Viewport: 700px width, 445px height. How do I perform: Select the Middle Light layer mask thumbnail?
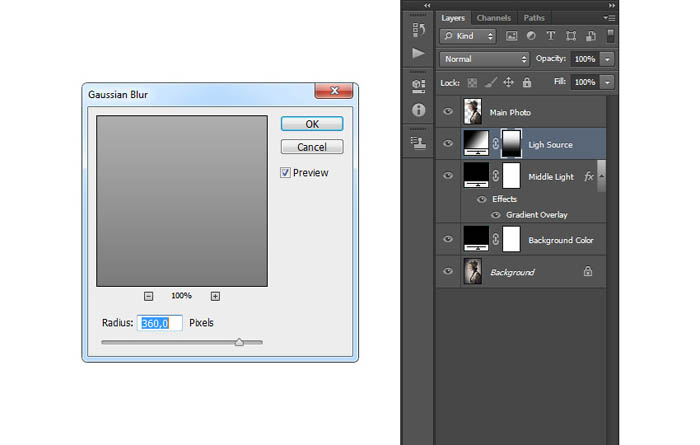(511, 175)
